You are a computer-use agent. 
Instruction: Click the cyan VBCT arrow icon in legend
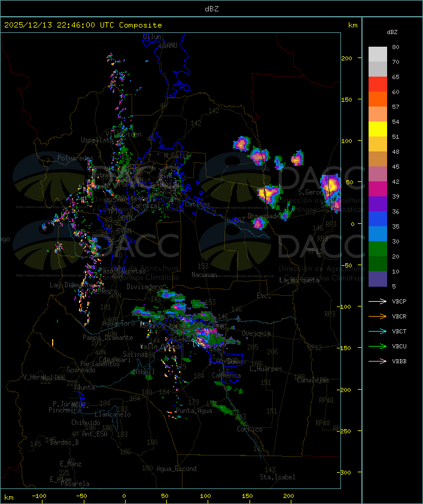click(x=378, y=331)
